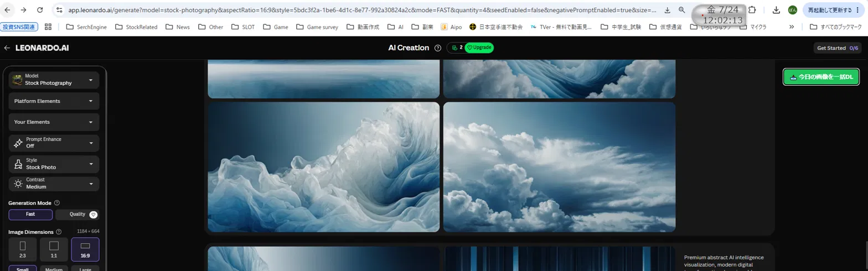Open the 仮想通貨 bookmark folder
The height and width of the screenshot is (271, 868).
pos(666,27)
